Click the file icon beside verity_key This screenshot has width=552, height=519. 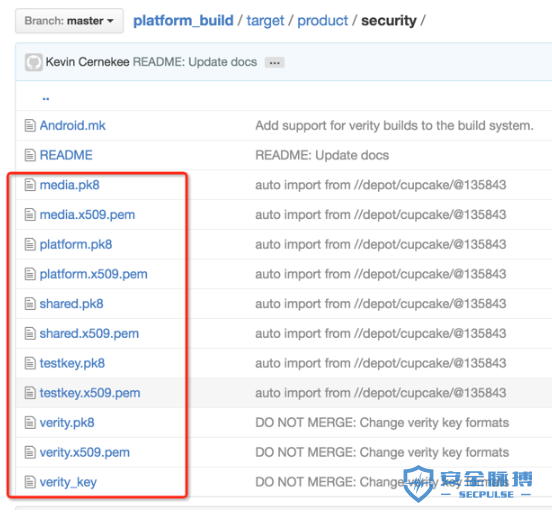coord(30,482)
